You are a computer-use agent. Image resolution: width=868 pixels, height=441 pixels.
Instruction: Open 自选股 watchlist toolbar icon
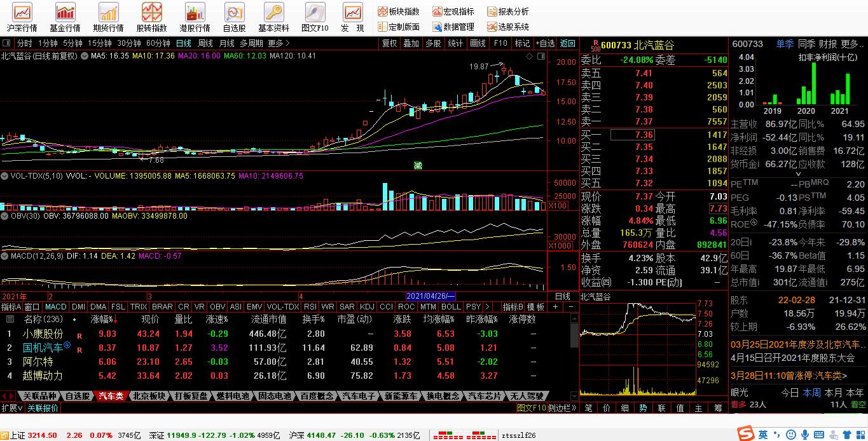click(x=234, y=18)
